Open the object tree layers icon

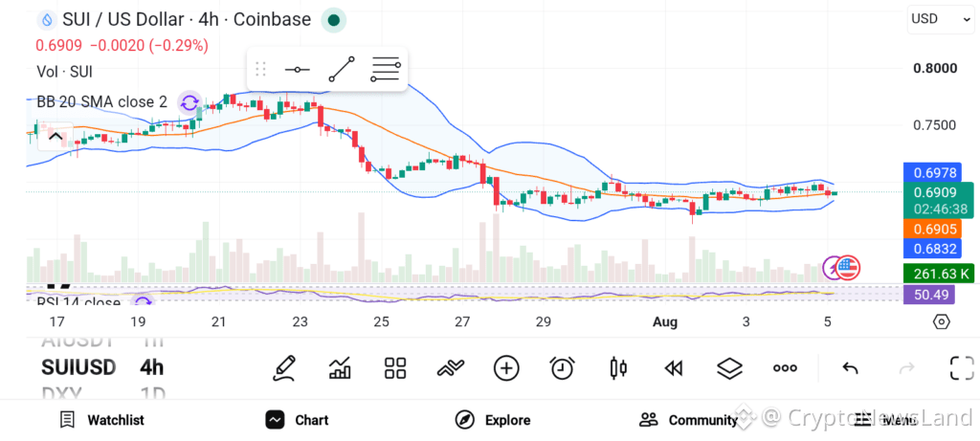tap(729, 368)
